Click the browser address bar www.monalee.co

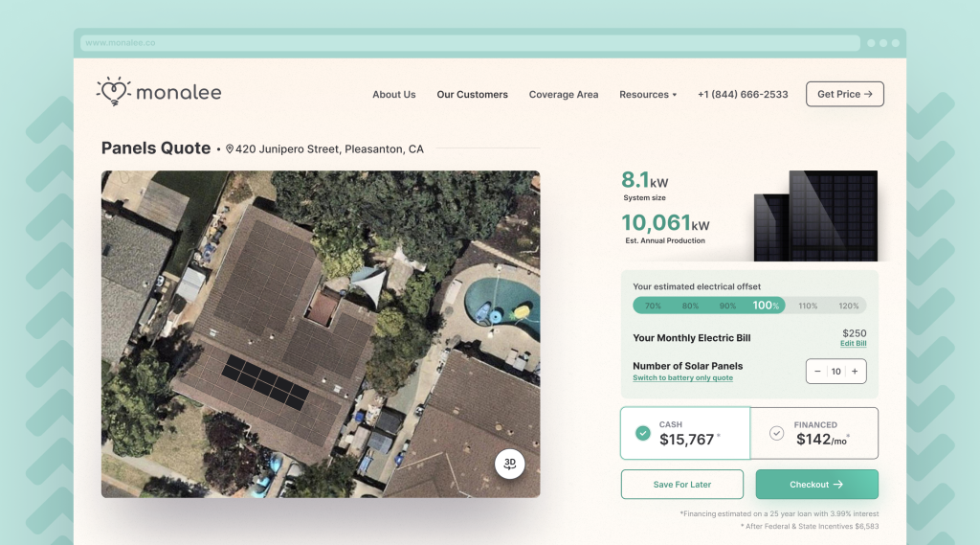coord(470,43)
